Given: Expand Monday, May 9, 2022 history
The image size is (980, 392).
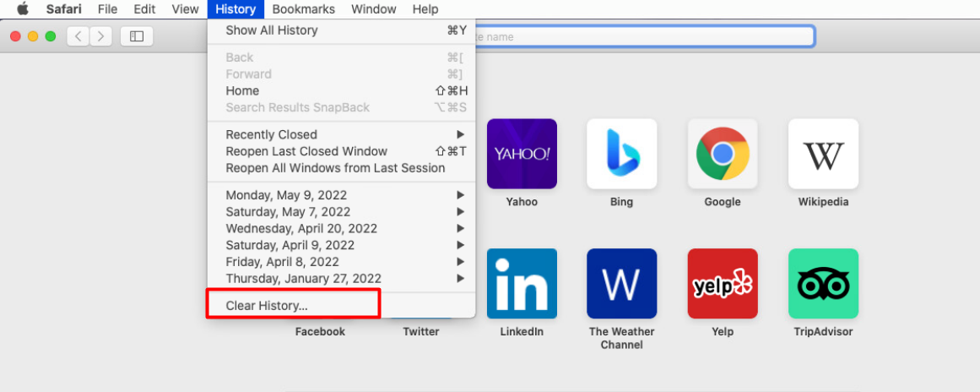Looking at the screenshot, I should tap(341, 195).
